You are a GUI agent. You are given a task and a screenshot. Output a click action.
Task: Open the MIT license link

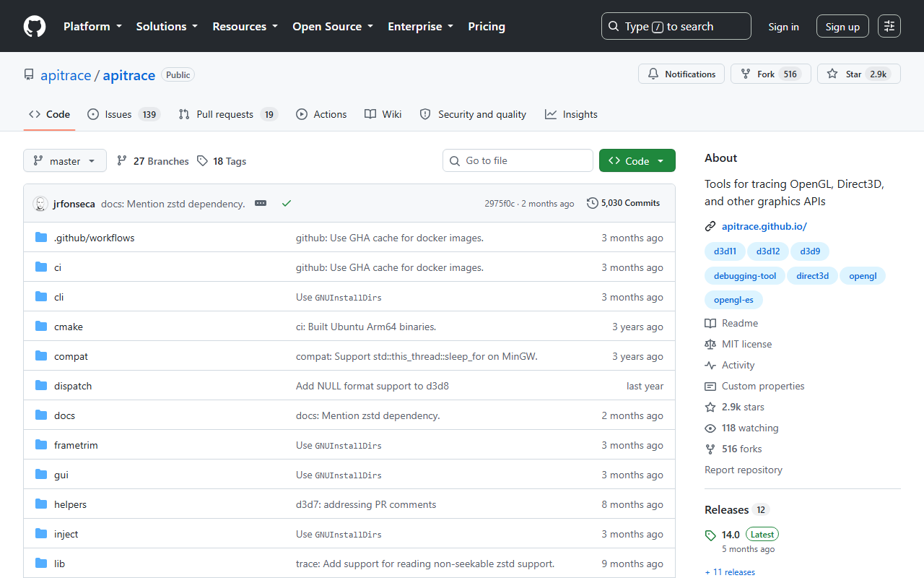click(738, 344)
